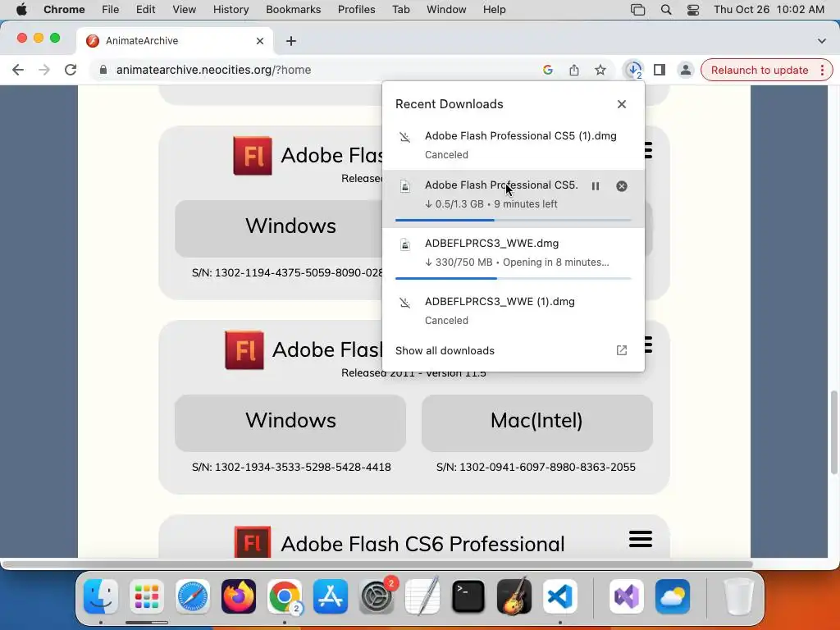Click the canceled icon of ADBEFLPRCS3_WWE (1).dmg

coord(405,303)
